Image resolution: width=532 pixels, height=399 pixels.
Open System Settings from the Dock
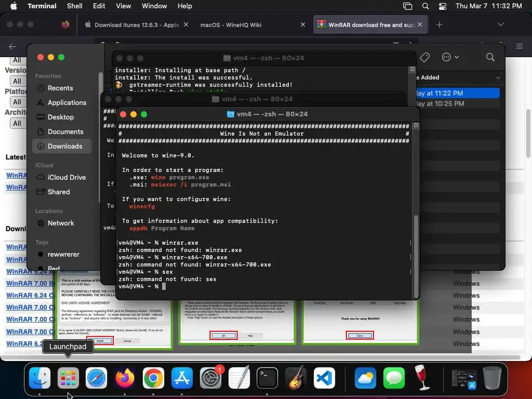coord(211,378)
